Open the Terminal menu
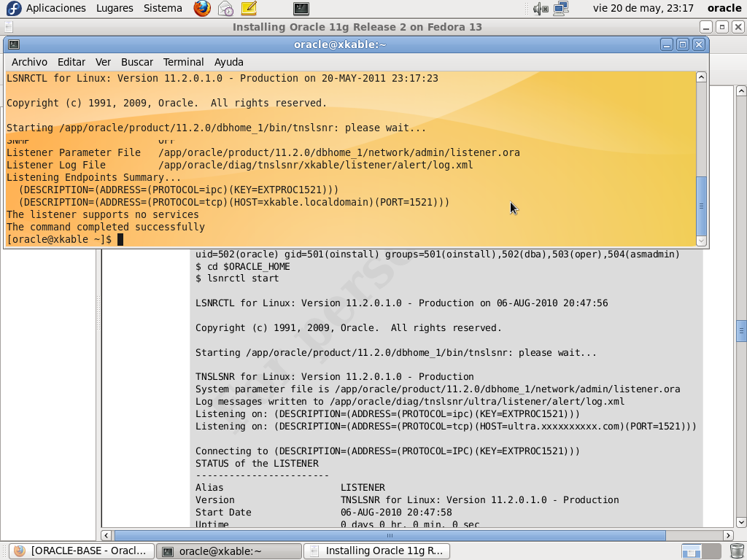Image resolution: width=747 pixels, height=560 pixels. point(183,62)
